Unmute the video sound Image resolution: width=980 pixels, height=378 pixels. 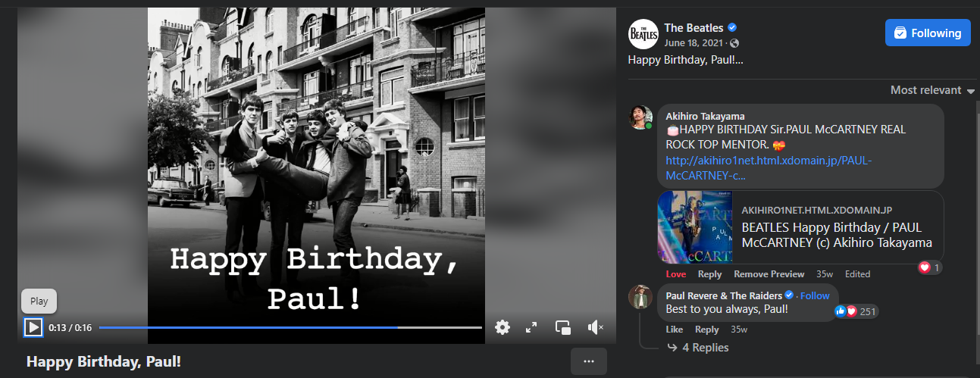(x=596, y=327)
